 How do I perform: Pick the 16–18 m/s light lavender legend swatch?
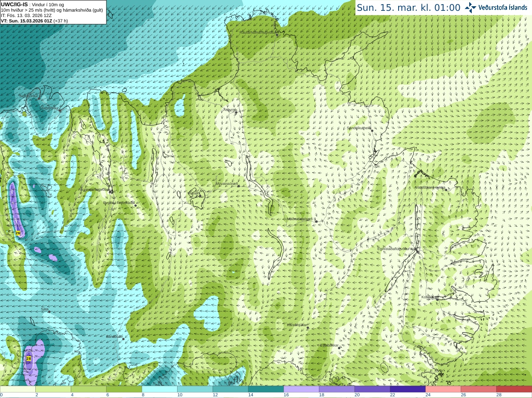301,389
